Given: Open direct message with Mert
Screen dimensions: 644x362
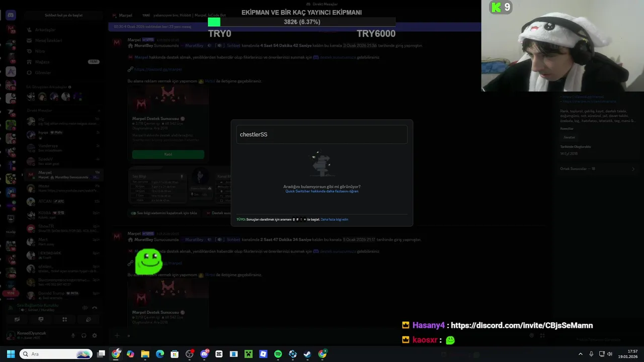Looking at the screenshot, I should click(x=63, y=242).
